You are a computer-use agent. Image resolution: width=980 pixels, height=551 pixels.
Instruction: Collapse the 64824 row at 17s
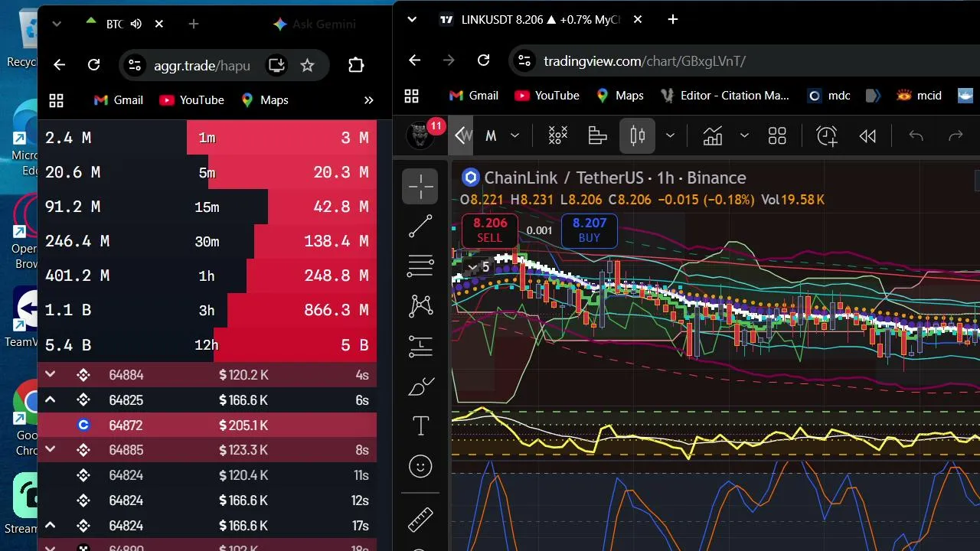(x=51, y=526)
